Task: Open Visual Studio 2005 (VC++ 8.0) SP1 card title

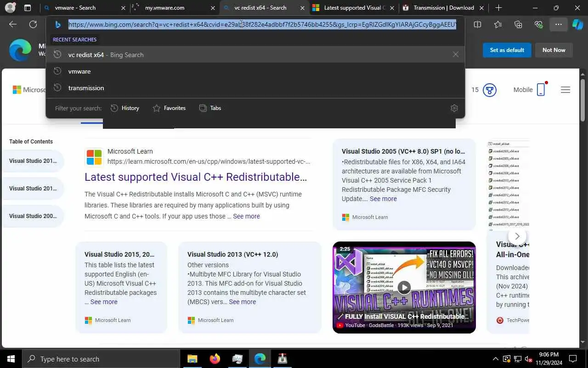Action: click(403, 151)
